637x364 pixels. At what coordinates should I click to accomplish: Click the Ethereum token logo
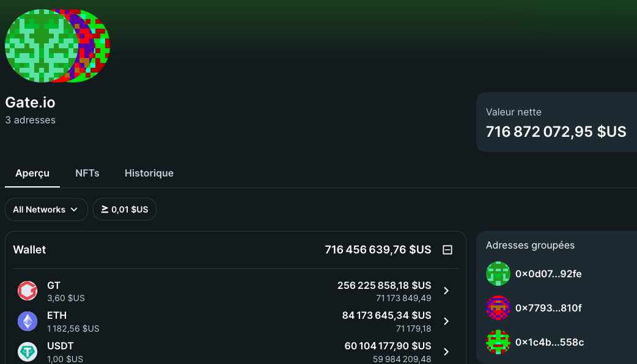(27, 321)
